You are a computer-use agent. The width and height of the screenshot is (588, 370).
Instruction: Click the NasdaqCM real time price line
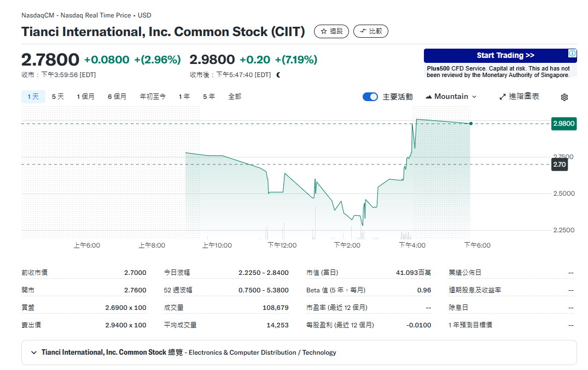pos(86,15)
